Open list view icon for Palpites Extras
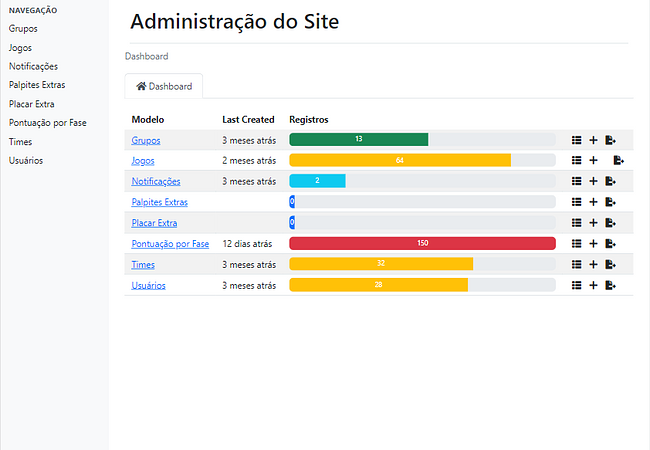The image size is (650, 450). (x=576, y=202)
